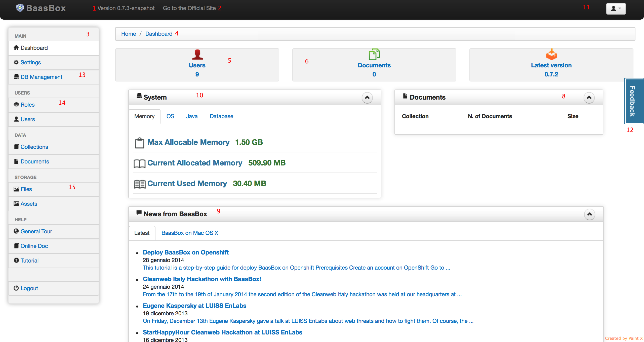Click the Assets picture icon in sidebar
644x342 pixels.
pos(16,203)
